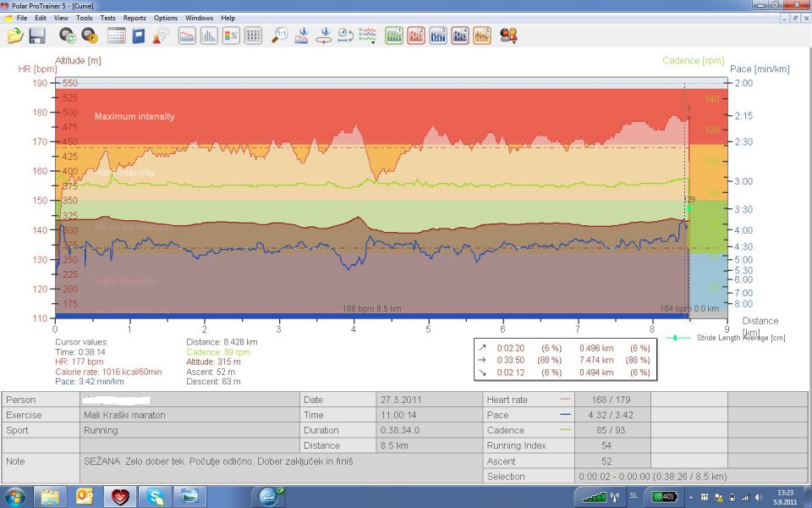Click the Selection time range value

coord(652,477)
